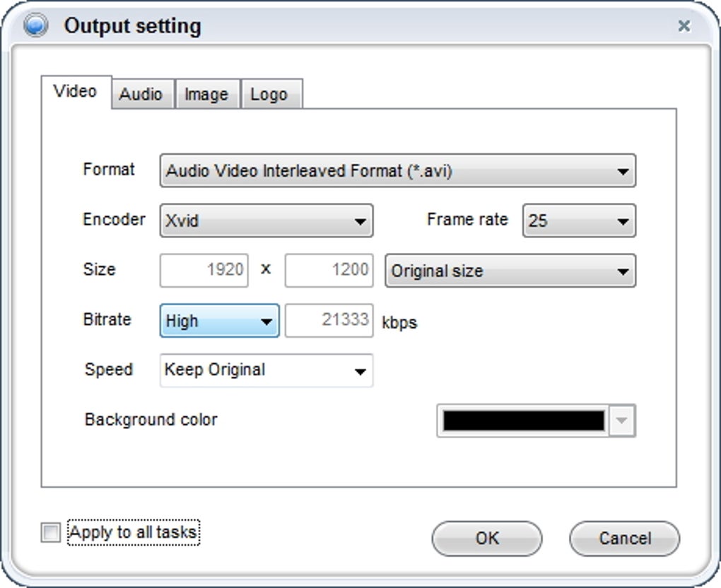721x588 pixels.
Task: Click the blue app icon in title bar
Action: click(35, 26)
